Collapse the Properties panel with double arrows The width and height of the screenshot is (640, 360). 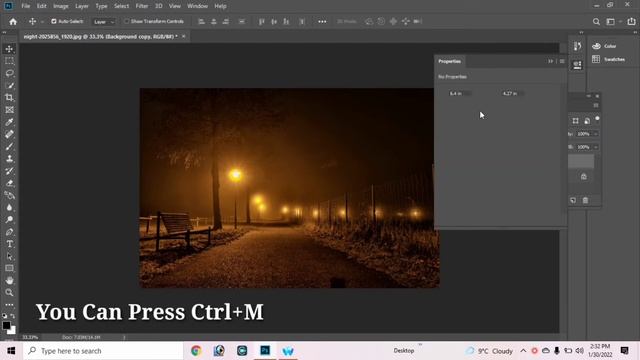click(551, 61)
